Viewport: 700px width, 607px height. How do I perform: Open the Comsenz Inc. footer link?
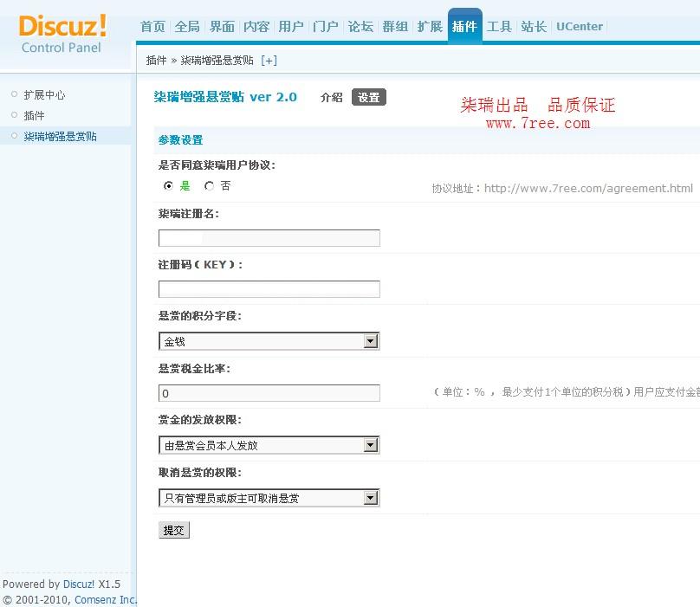tap(106, 599)
